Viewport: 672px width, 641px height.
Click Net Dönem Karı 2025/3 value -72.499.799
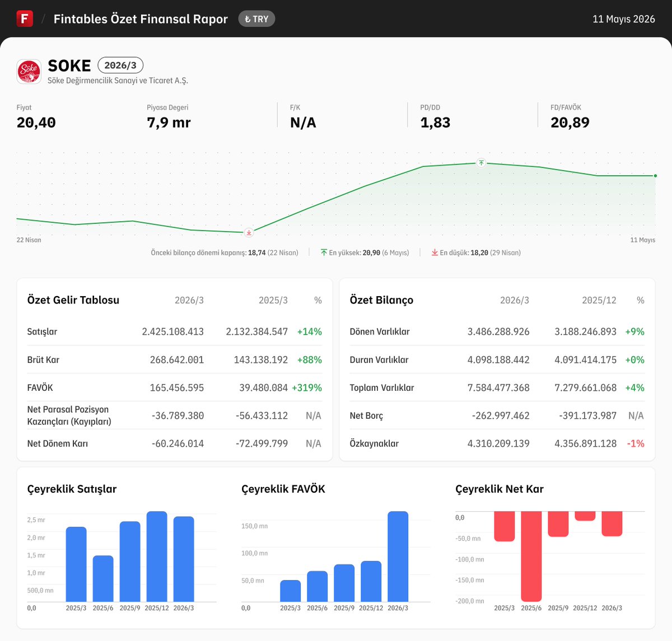pyautogui.click(x=262, y=443)
